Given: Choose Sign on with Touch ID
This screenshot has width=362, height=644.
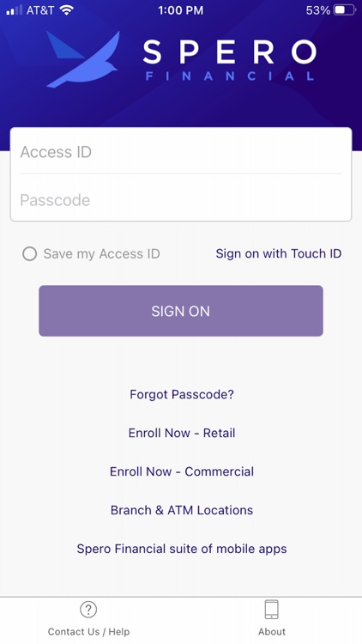Looking at the screenshot, I should (x=279, y=254).
